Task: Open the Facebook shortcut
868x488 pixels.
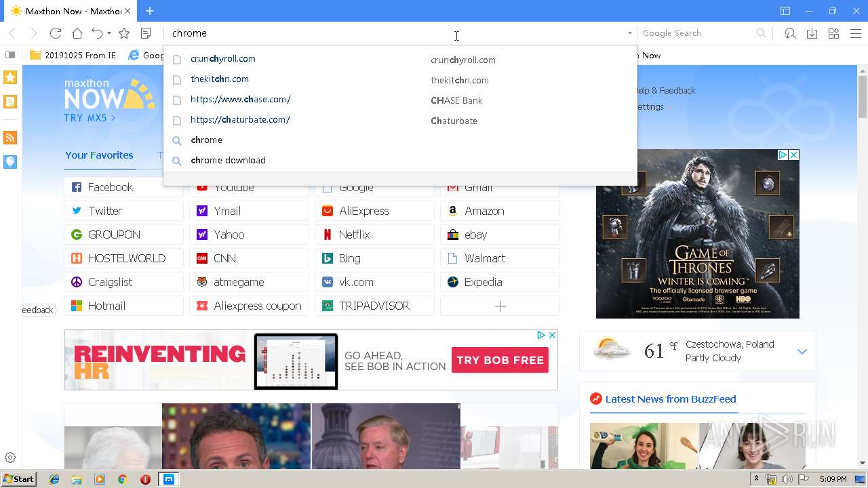Action: 123,187
